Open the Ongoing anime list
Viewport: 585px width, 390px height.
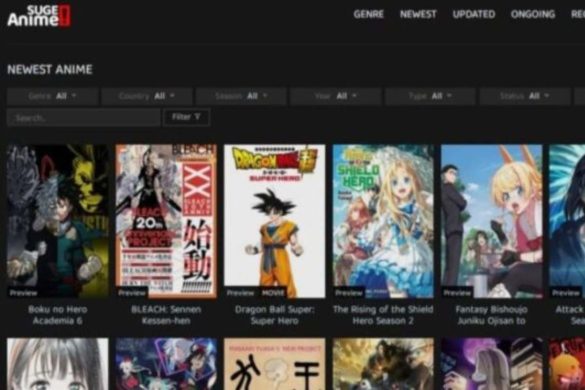(x=533, y=14)
